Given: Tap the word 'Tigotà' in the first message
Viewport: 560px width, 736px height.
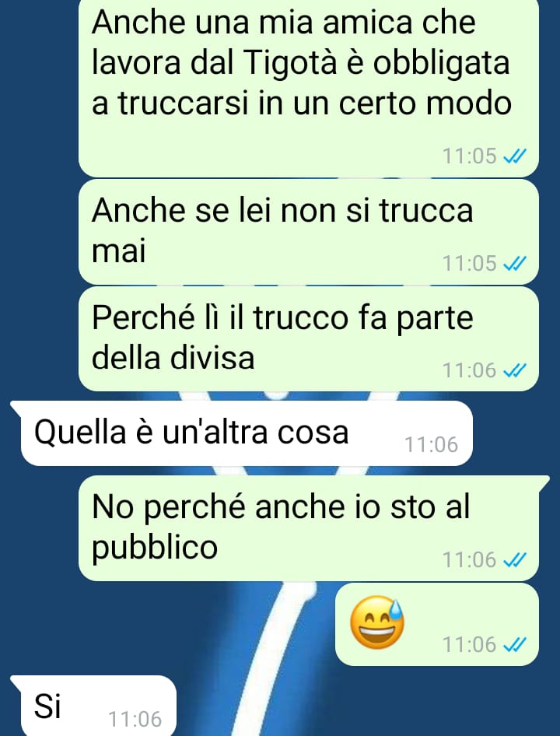Looking at the screenshot, I should (291, 62).
